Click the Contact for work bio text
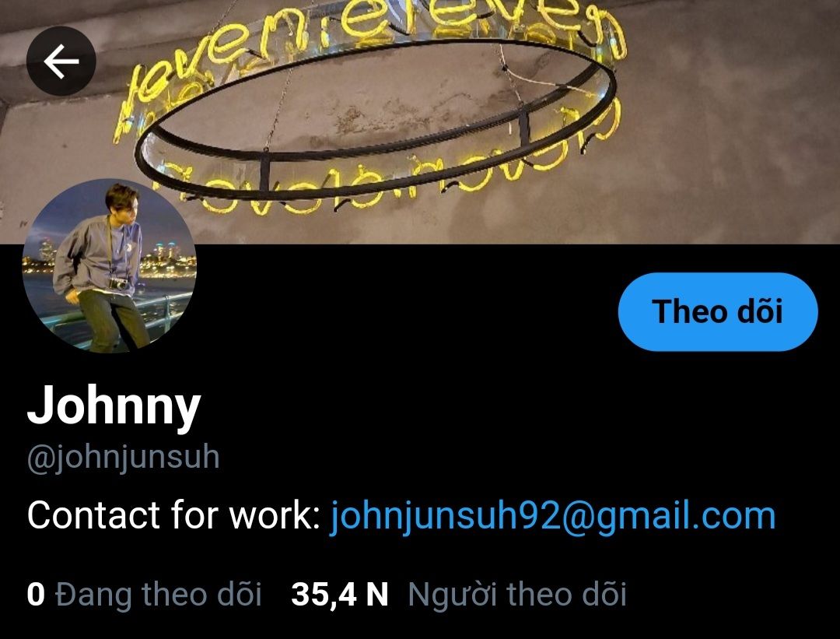 click(173, 515)
